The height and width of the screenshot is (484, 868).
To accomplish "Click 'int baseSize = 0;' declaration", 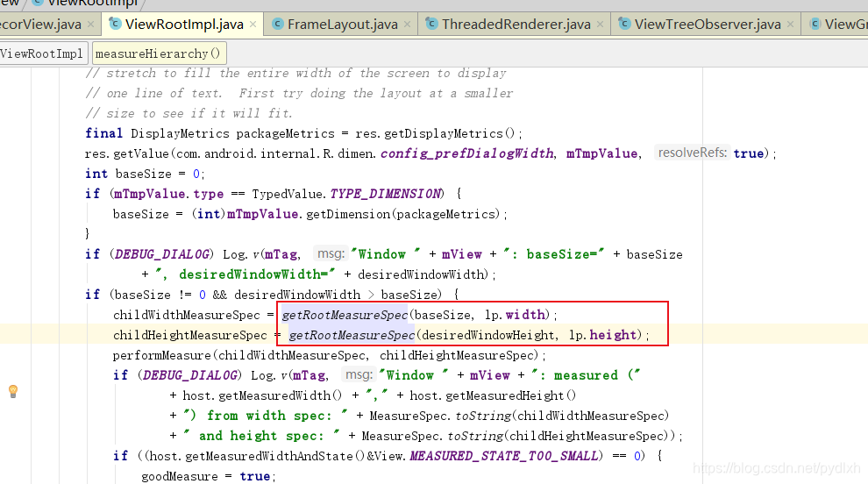I will (145, 174).
